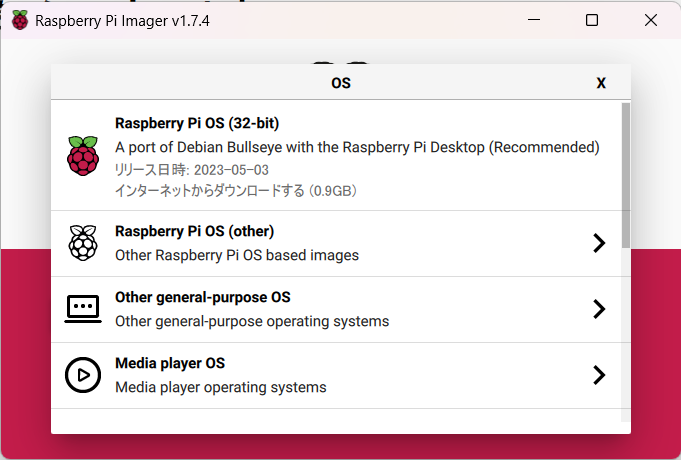Screen dimensions: 681x460
Task: Click 'Media player operating systems' subtitle
Action: pos(221,387)
